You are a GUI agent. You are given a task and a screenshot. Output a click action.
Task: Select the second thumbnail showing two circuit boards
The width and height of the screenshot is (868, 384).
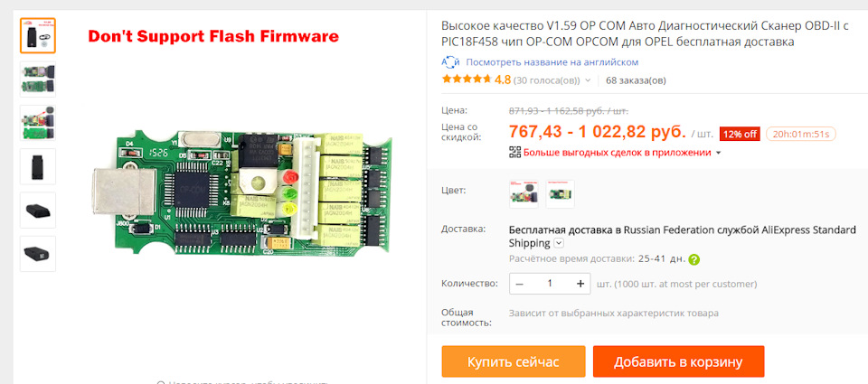pos(38,80)
